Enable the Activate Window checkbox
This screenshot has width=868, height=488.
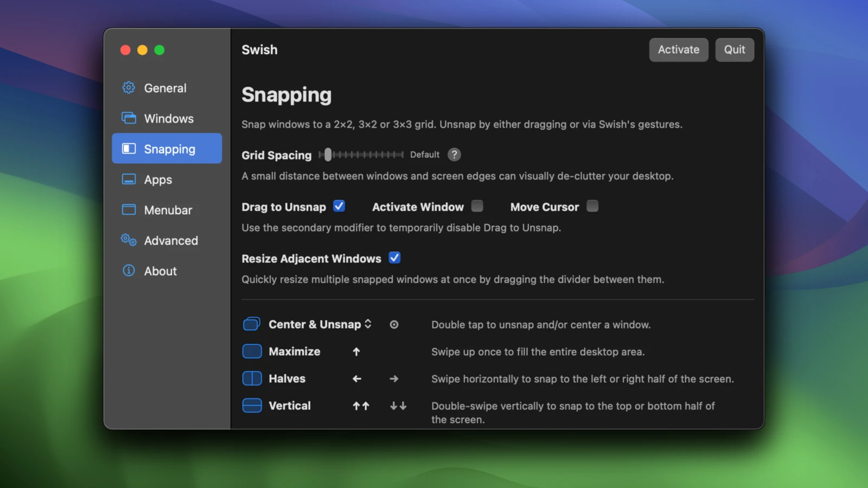[477, 206]
